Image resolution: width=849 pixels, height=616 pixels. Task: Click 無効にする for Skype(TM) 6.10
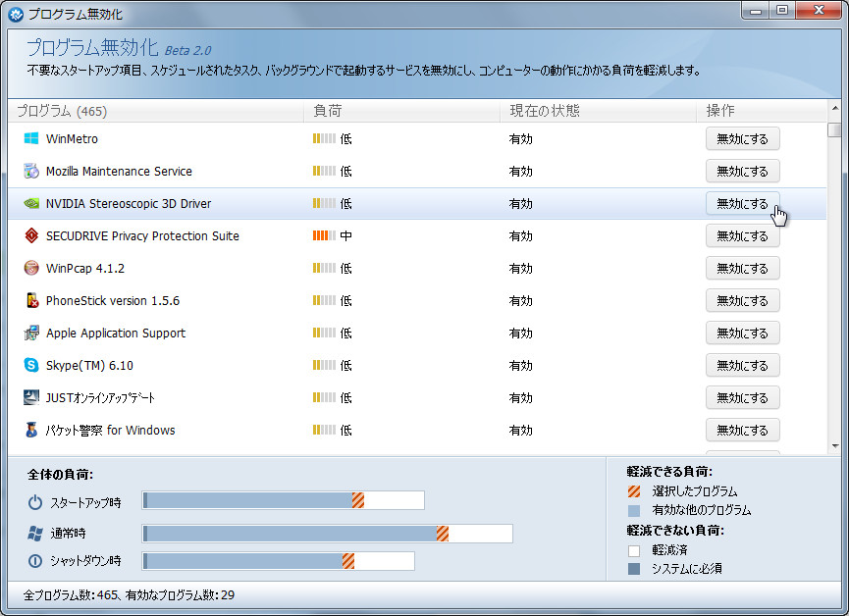(x=741, y=365)
